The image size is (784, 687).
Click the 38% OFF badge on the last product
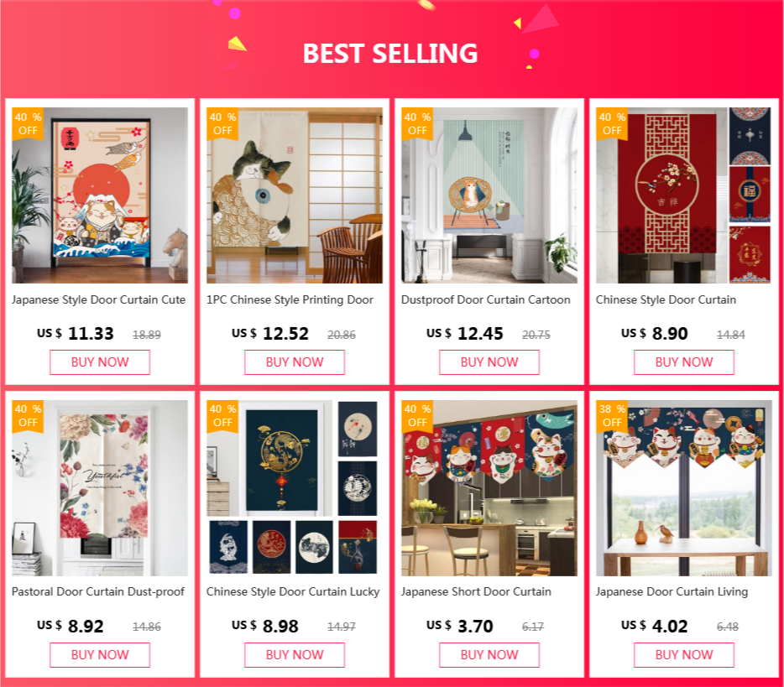tap(613, 416)
